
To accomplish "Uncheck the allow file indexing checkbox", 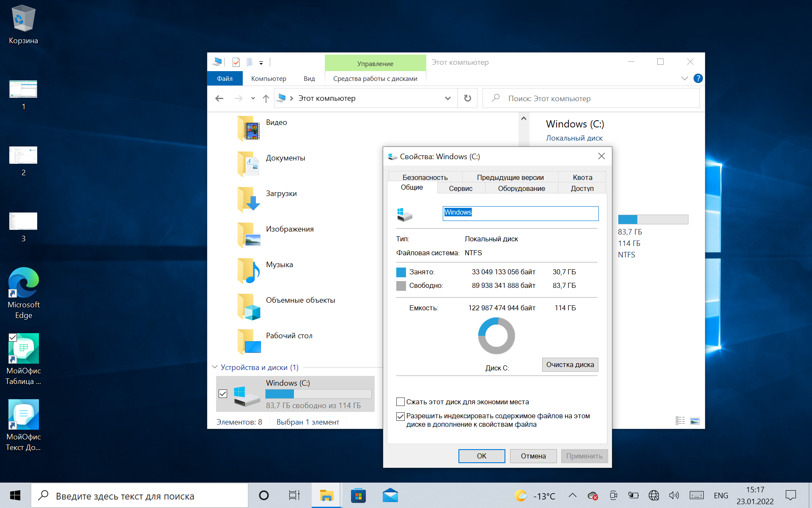I will 401,416.
